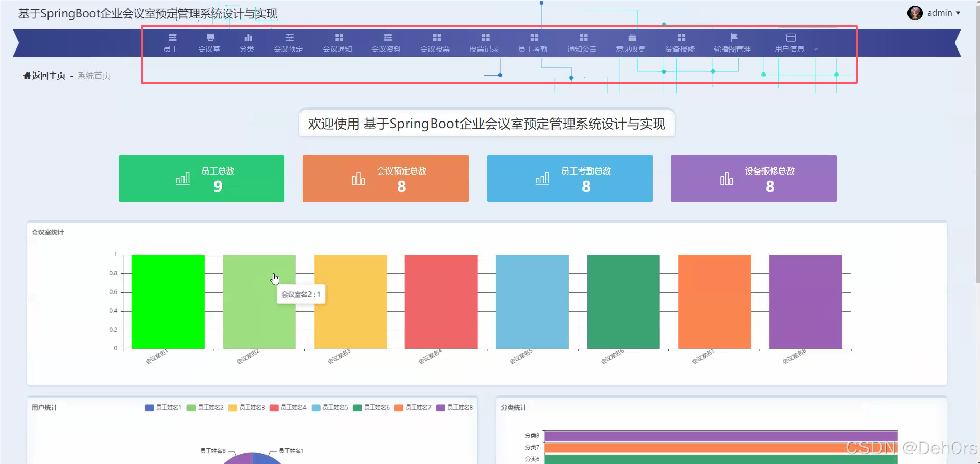Click the purple 分类8 horizontal bar
Image resolution: width=980 pixels, height=464 pixels.
point(721,436)
